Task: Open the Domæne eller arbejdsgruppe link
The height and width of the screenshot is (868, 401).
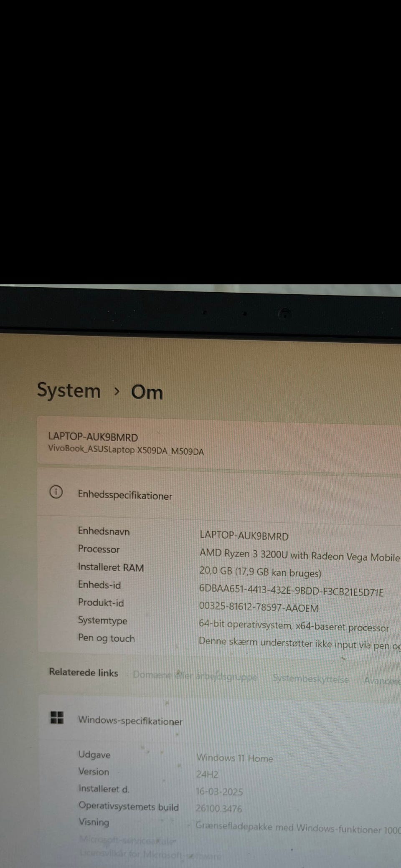Action: click(x=195, y=676)
